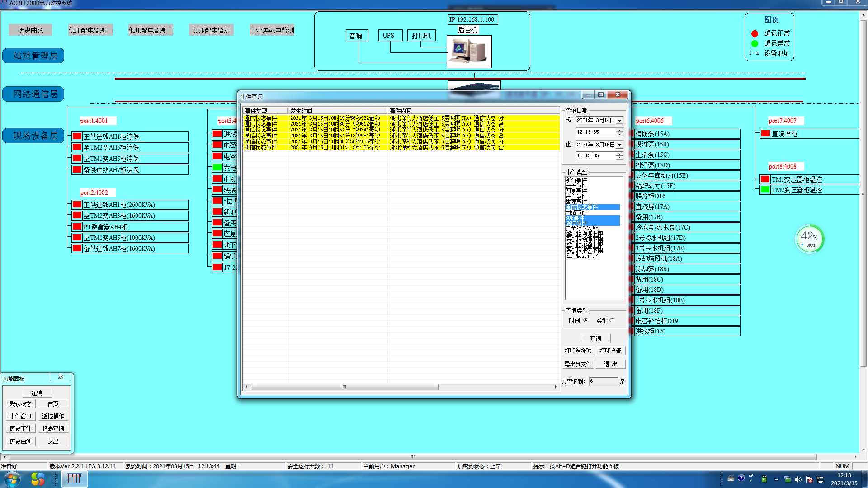Click green indicator beside TM2变压器柜温控
The height and width of the screenshot is (488, 868).
(765, 190)
